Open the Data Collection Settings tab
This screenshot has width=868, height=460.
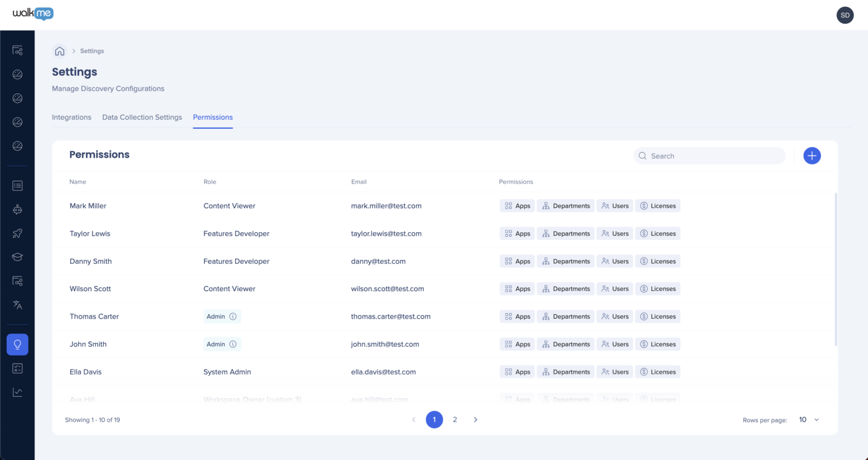point(142,117)
